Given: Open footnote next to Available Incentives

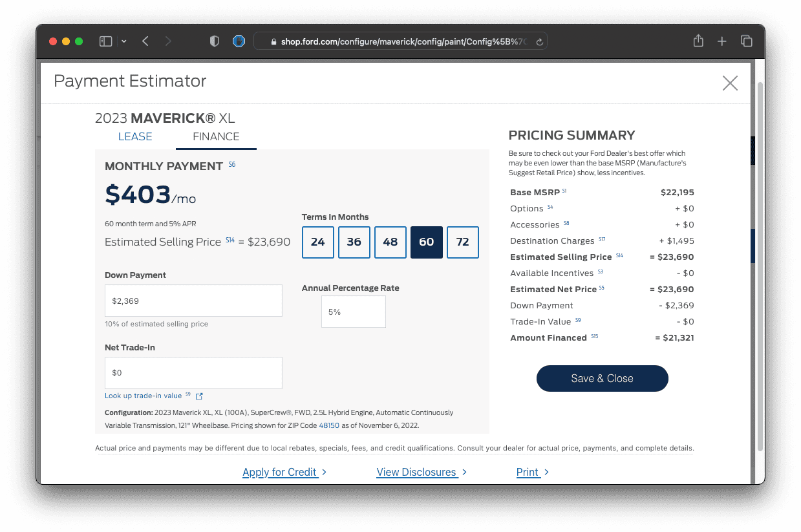Looking at the screenshot, I should tap(600, 271).
